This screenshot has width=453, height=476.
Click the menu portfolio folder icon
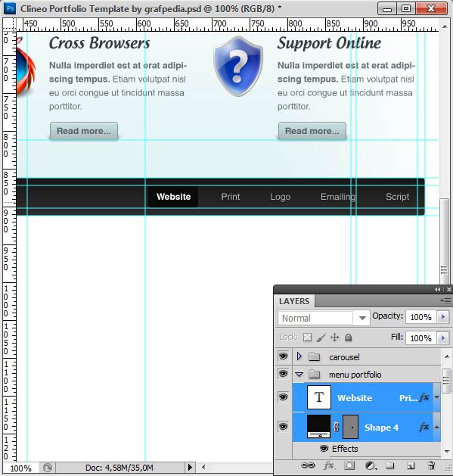(315, 375)
